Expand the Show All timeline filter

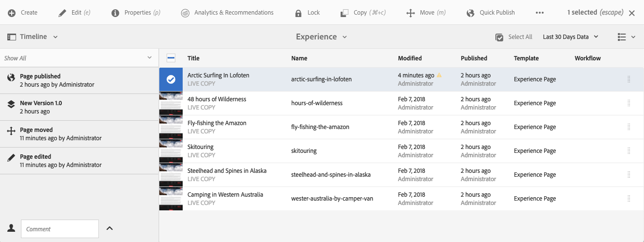pos(79,58)
